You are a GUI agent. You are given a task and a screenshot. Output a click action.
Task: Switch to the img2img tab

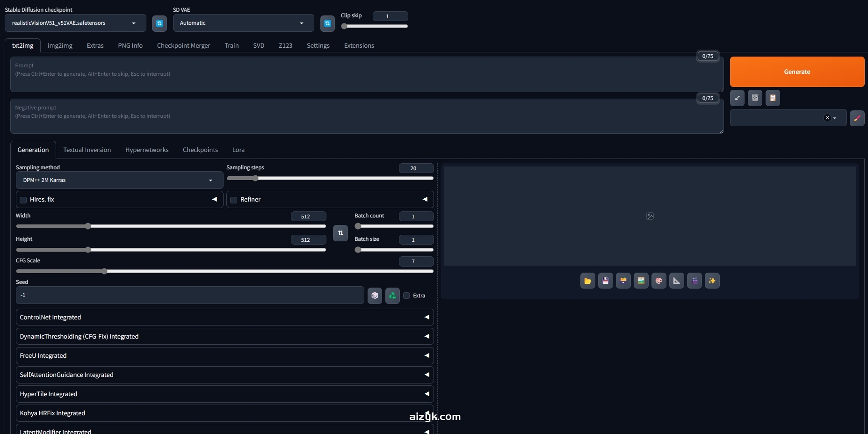pyautogui.click(x=60, y=45)
